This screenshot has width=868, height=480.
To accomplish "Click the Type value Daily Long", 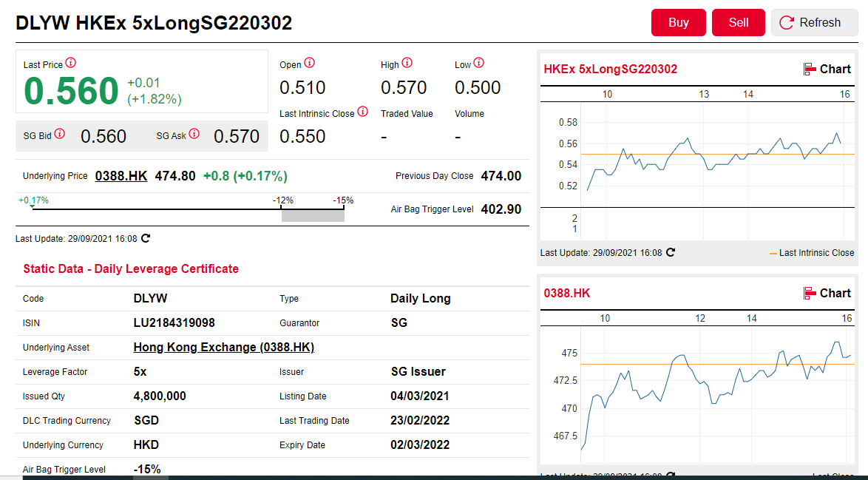I will point(420,298).
